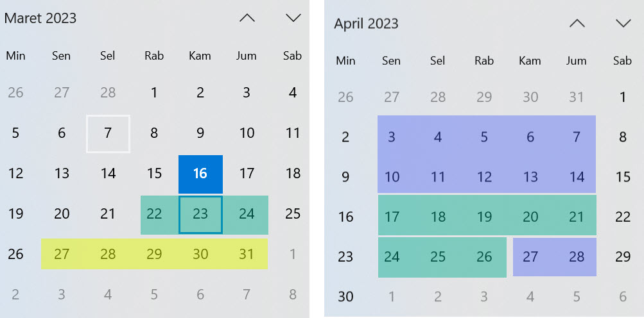This screenshot has width=644, height=318.
Task: Select April 30 in the last row
Action: click(345, 297)
